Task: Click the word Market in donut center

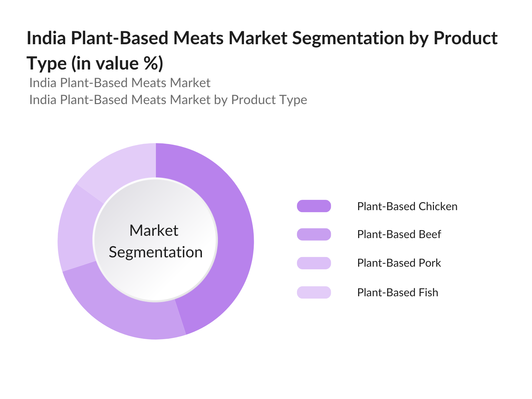Action: (154, 230)
